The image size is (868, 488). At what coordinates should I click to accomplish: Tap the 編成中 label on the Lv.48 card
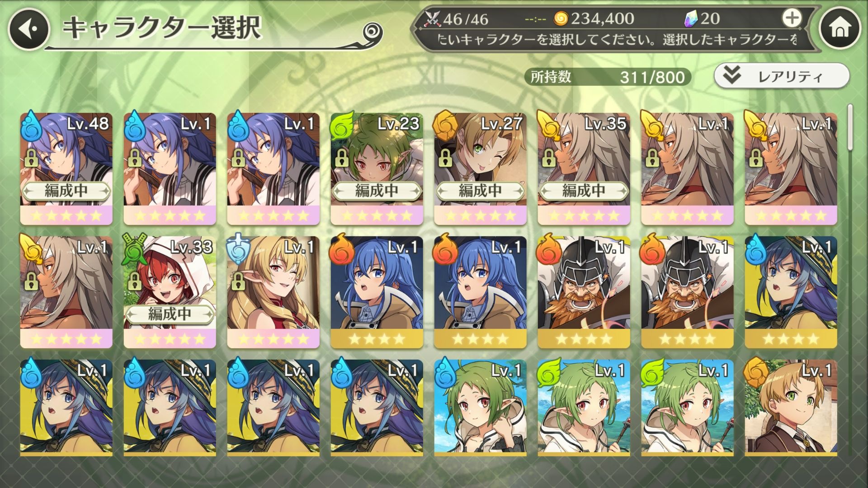tap(66, 191)
